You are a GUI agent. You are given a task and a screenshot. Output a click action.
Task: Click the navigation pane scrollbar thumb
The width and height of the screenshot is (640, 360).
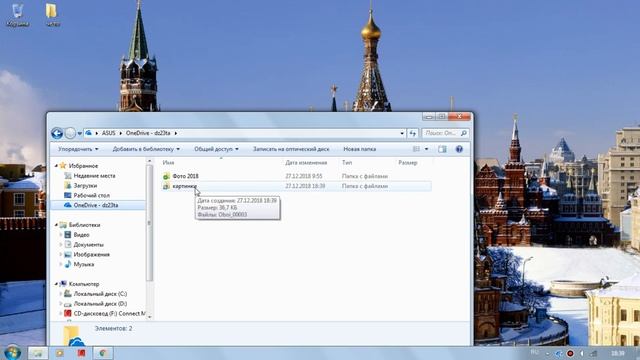click(x=149, y=223)
